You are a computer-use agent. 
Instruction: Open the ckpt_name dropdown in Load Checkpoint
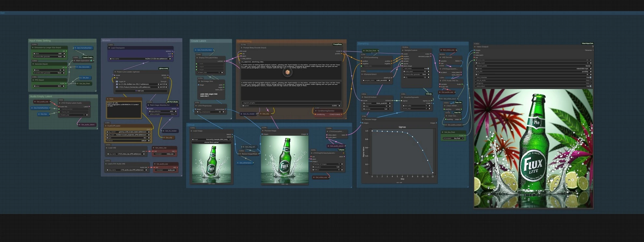click(140, 59)
